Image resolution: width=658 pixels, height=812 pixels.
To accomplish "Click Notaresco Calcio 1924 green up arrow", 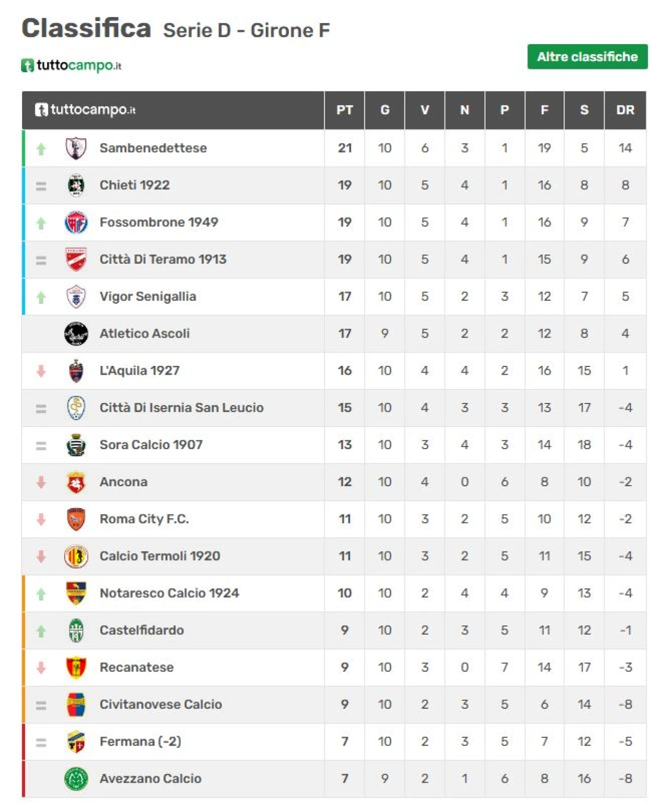I will click(41, 594).
